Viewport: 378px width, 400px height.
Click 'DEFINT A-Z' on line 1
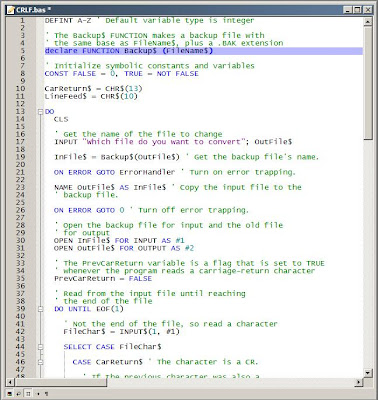(x=68, y=21)
